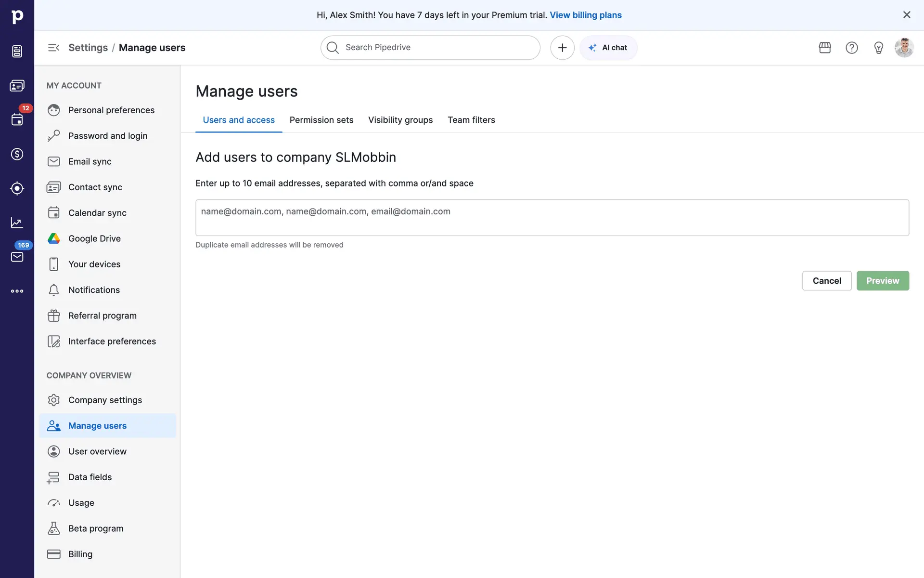
Task: Click the Marketplace store icon
Action: [825, 48]
